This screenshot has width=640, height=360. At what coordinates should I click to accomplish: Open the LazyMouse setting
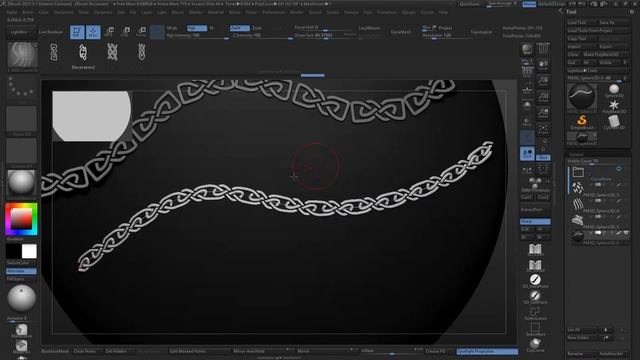[369, 28]
